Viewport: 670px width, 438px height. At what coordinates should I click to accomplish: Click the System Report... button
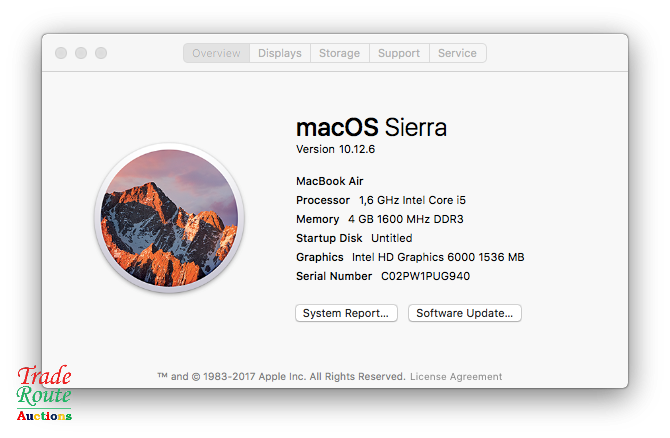(x=346, y=313)
